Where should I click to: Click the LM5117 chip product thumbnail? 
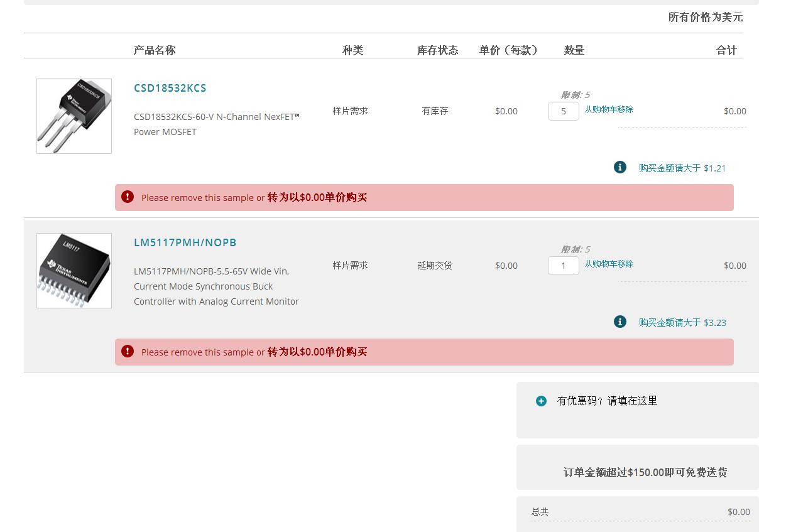74,271
